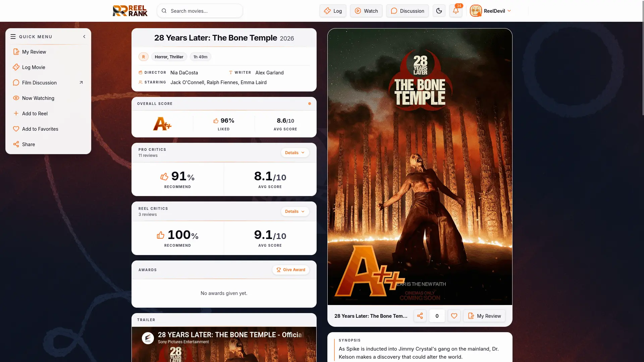Click the Reel Critics 9.1/10 score
644x362 pixels.
click(270, 235)
